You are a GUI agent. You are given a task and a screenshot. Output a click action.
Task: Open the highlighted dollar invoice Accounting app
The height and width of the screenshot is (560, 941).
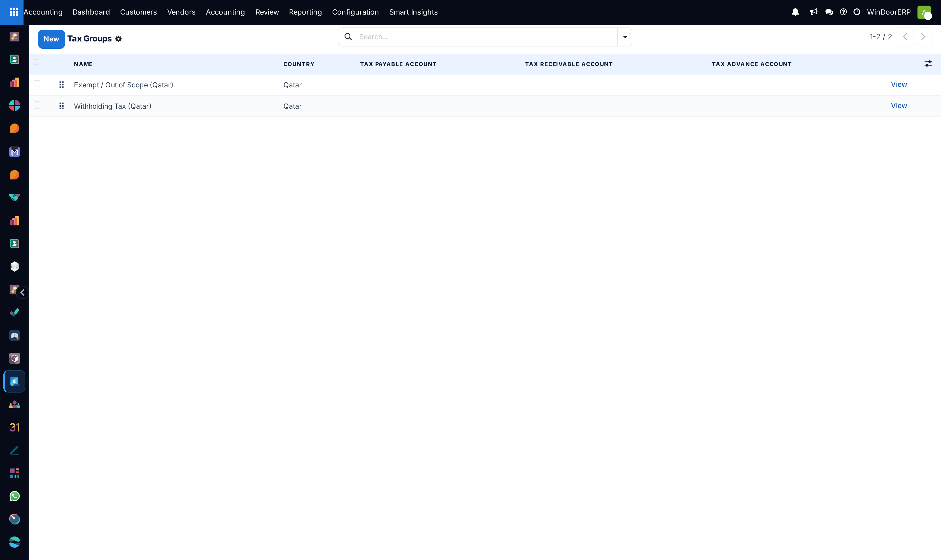[14, 382]
